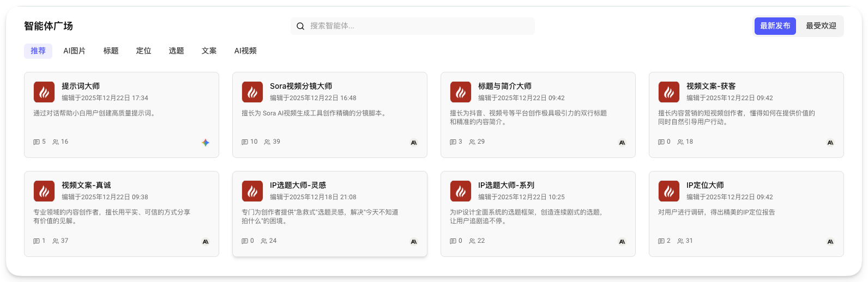Click the model badge icon on IP选题大师-灵感

(414, 242)
